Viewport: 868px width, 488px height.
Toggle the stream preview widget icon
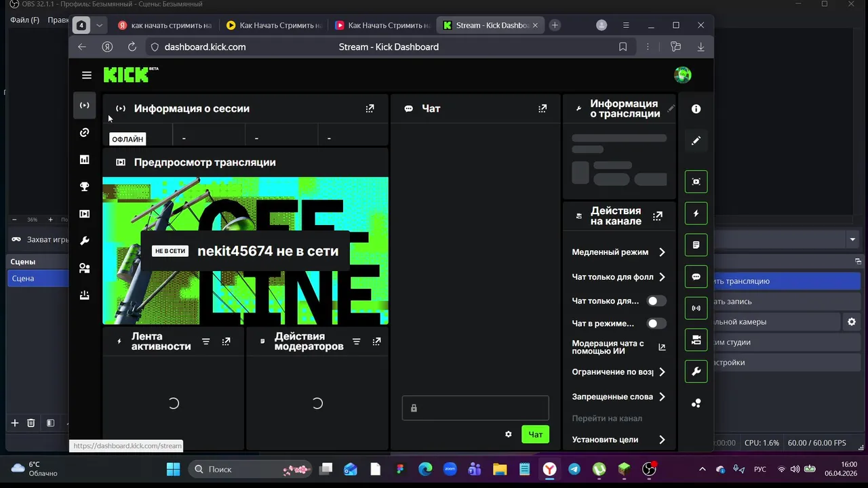click(x=696, y=182)
